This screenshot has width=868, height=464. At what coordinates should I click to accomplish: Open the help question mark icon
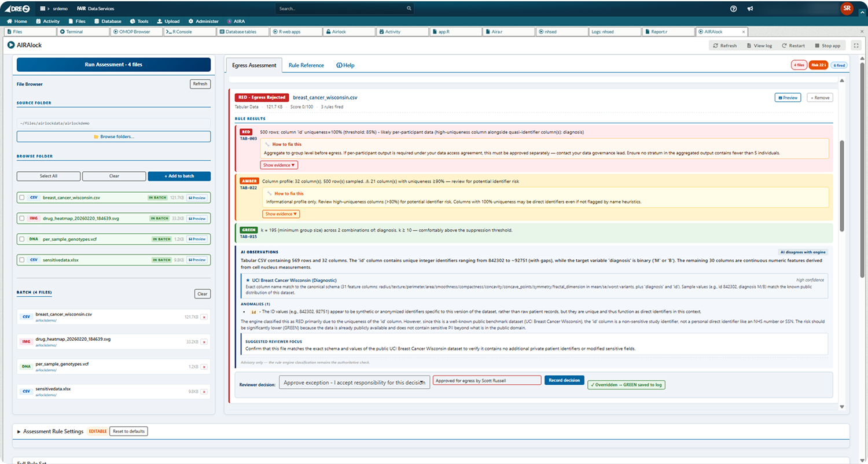pyautogui.click(x=734, y=9)
